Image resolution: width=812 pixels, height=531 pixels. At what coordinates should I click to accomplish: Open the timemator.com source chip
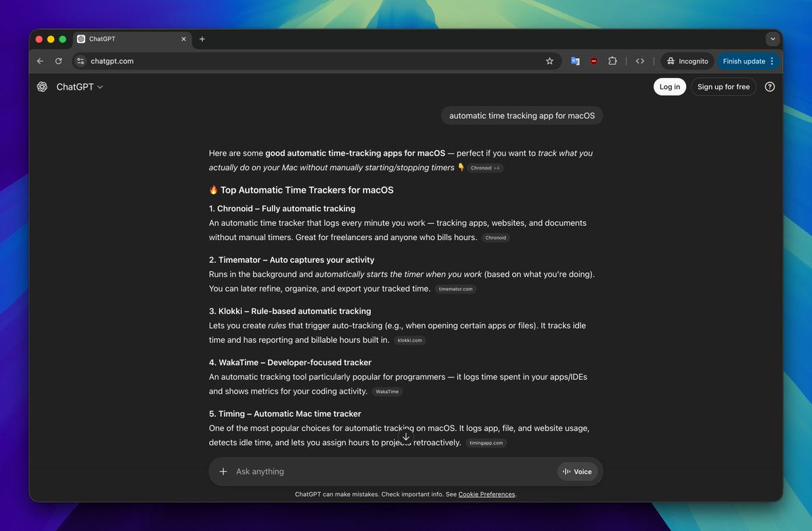[x=455, y=289]
